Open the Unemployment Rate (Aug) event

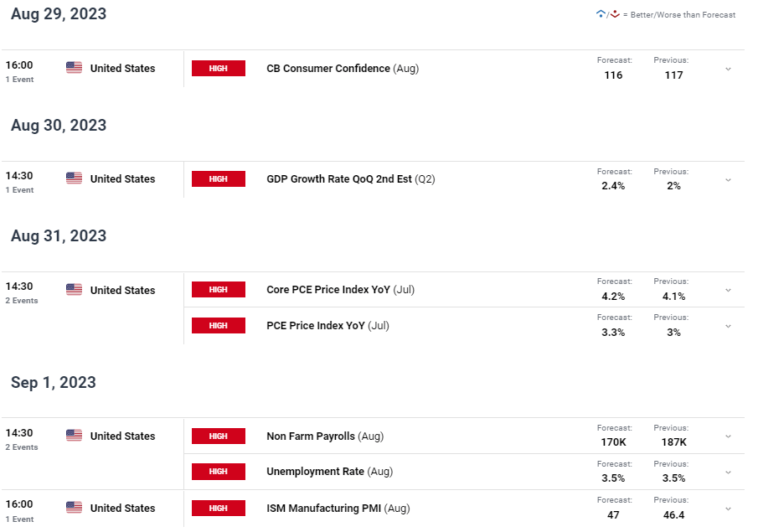click(330, 472)
